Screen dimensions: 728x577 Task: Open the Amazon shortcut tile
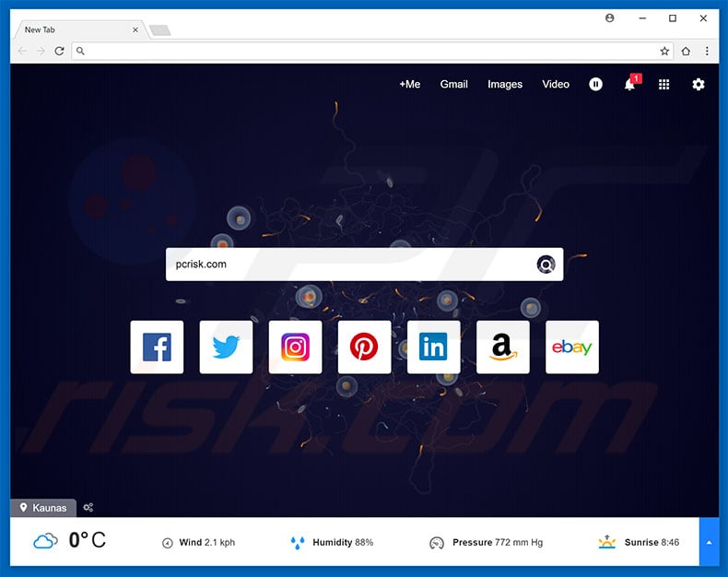tap(503, 347)
